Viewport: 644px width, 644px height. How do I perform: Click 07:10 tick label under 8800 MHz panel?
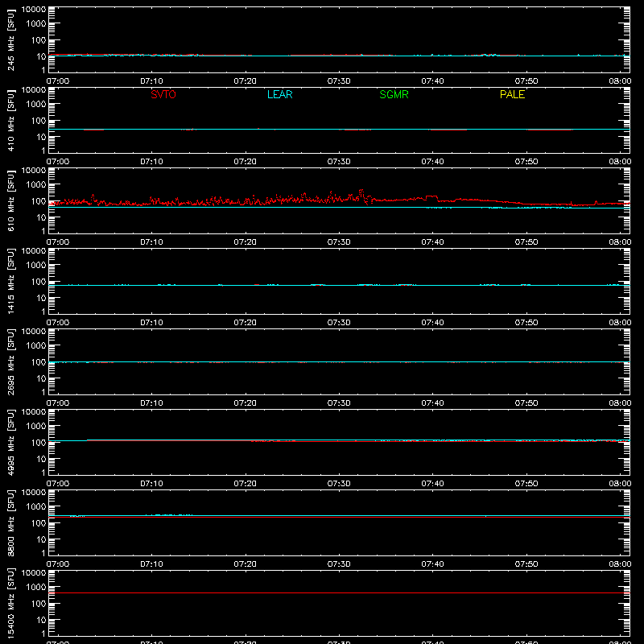click(x=151, y=564)
